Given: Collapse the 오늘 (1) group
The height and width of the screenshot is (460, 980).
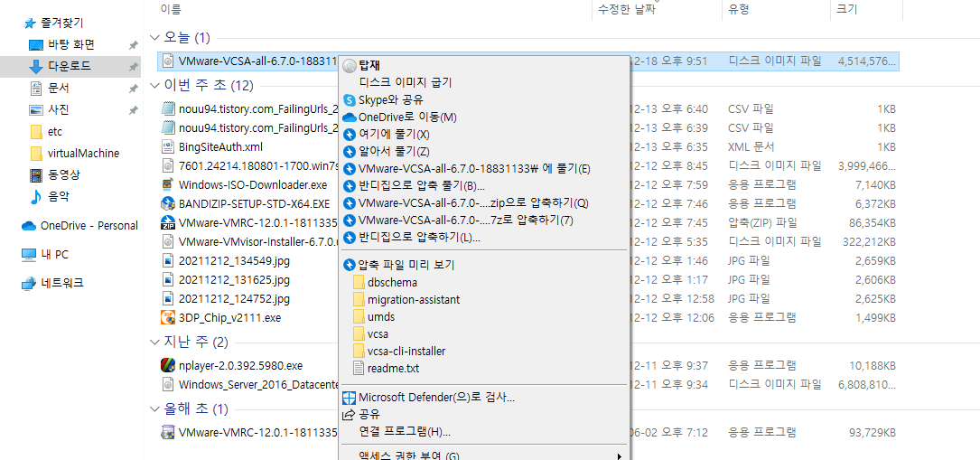Looking at the screenshot, I should pos(155,38).
